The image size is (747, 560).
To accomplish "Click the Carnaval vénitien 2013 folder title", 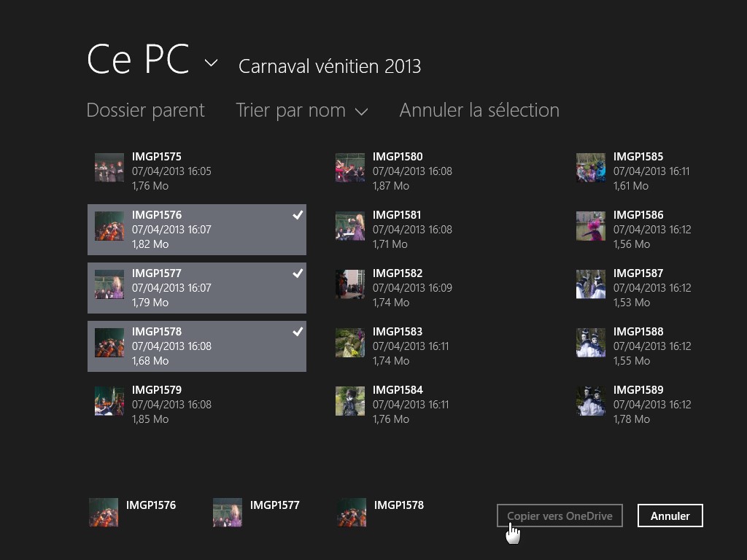I will pos(330,66).
